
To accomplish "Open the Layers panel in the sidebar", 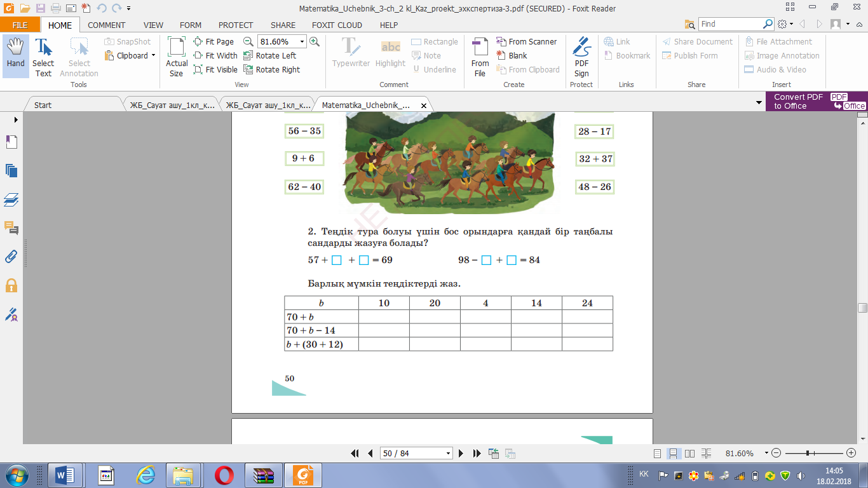I will (x=11, y=200).
